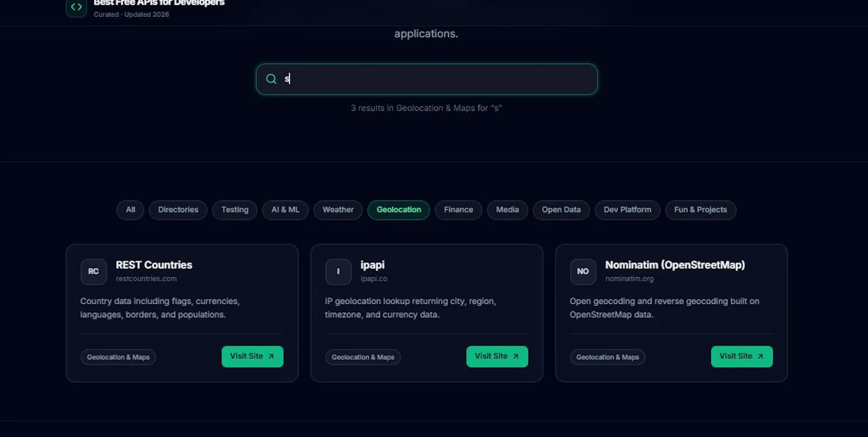Select the All category filter
The height and width of the screenshot is (437, 868).
tap(130, 210)
